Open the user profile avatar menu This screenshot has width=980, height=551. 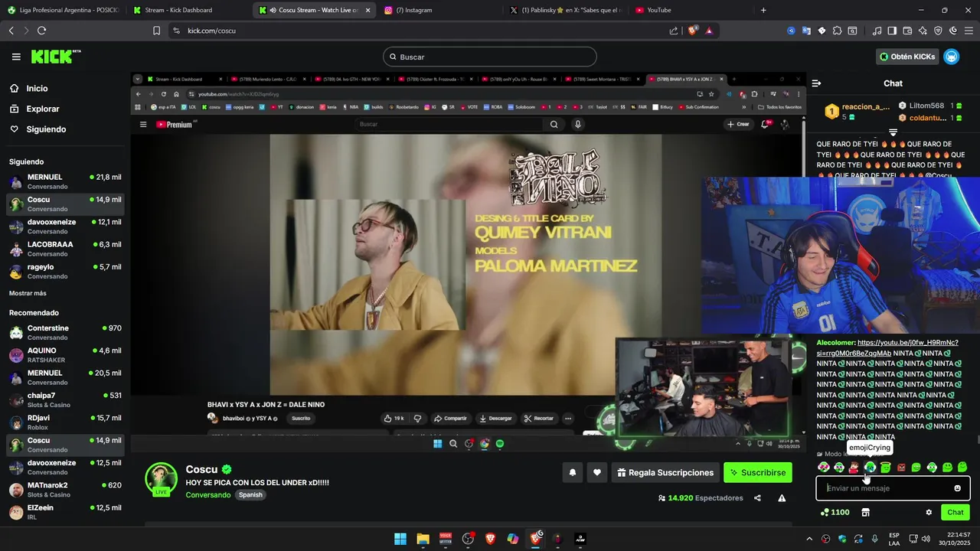coord(952,57)
